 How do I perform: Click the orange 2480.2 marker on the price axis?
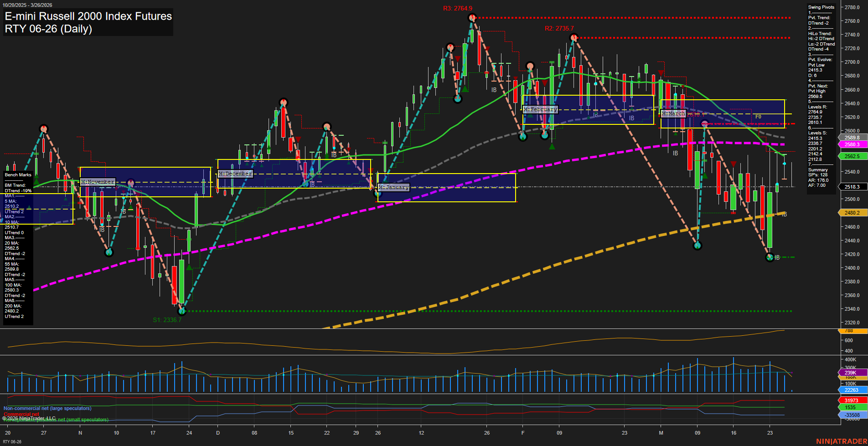[x=852, y=213]
